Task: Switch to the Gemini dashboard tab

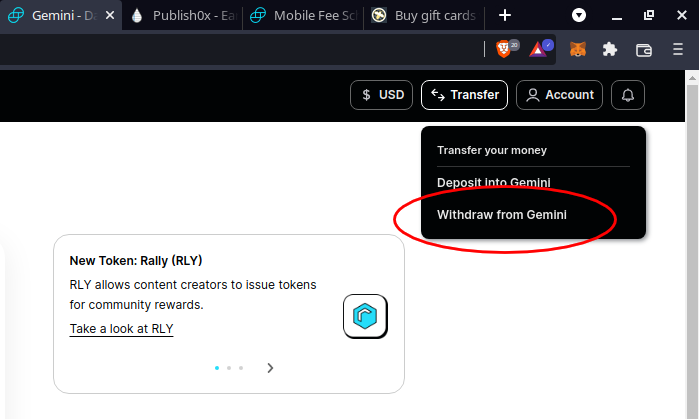Action: tap(61, 15)
